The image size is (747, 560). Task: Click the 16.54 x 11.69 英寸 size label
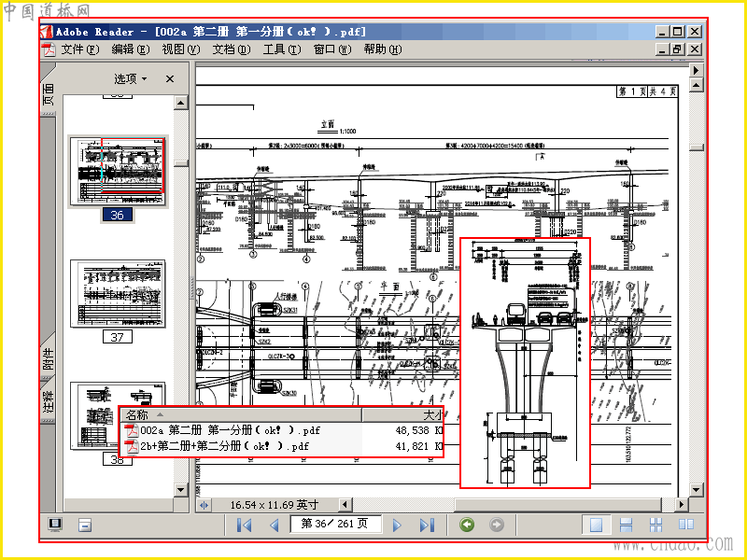(x=274, y=505)
